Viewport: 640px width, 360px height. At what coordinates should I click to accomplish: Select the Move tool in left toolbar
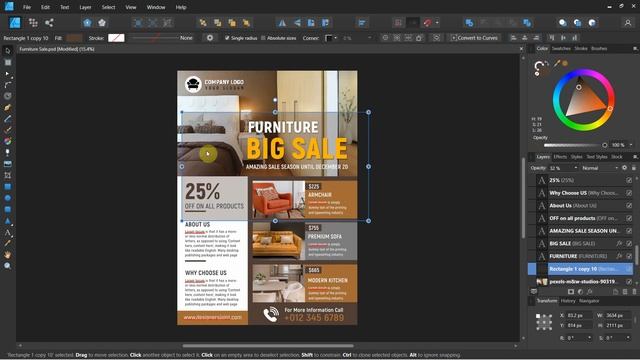click(x=7, y=51)
